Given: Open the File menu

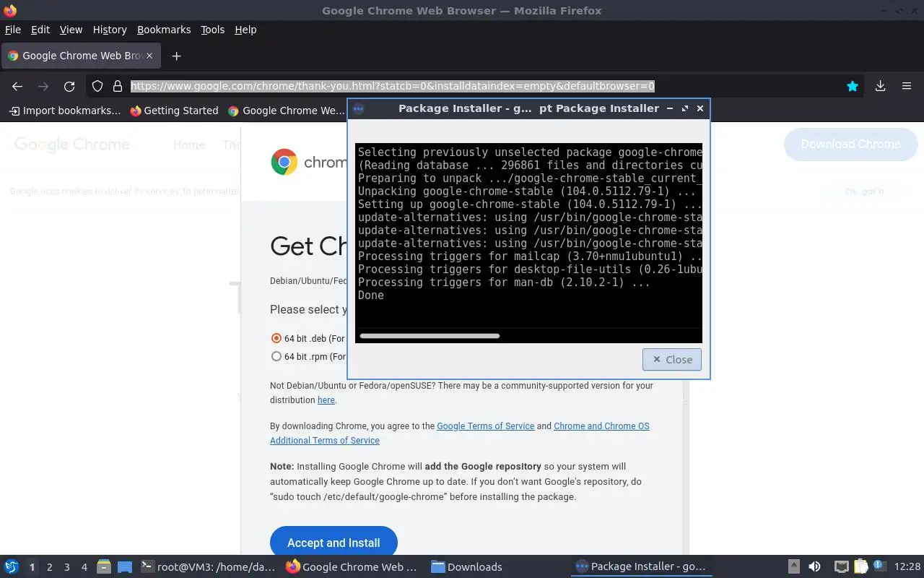Looking at the screenshot, I should (x=13, y=30).
